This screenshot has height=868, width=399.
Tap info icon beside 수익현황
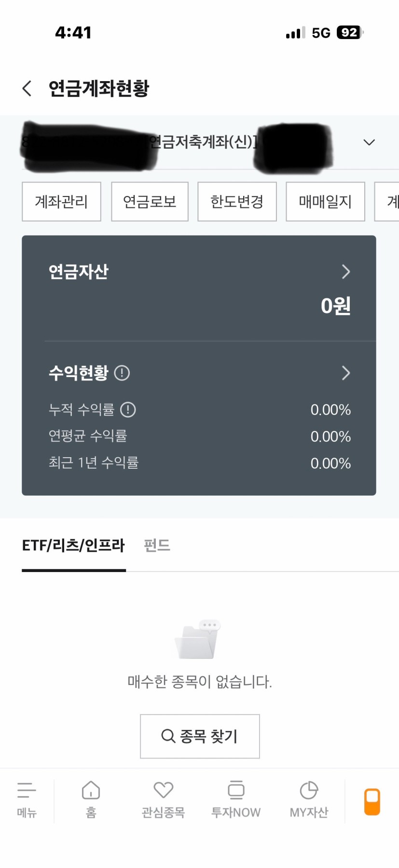click(x=122, y=373)
